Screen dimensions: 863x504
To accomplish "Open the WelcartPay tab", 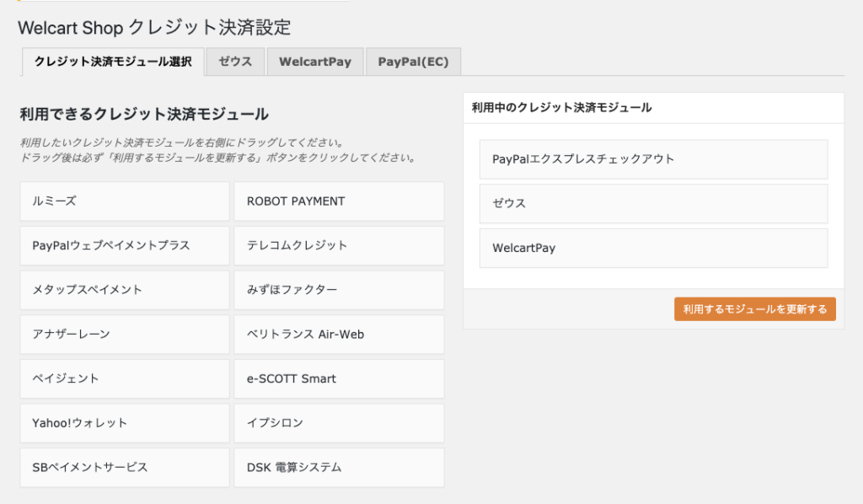I will 315,62.
